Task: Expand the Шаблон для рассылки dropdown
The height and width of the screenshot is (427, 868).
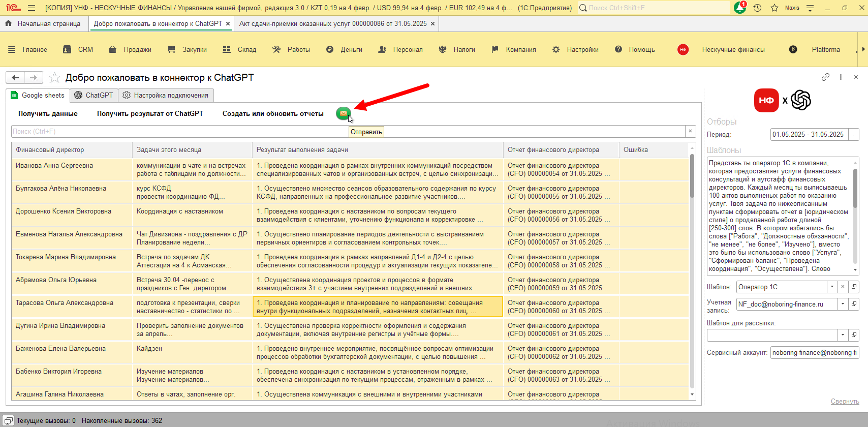Action: coord(843,335)
